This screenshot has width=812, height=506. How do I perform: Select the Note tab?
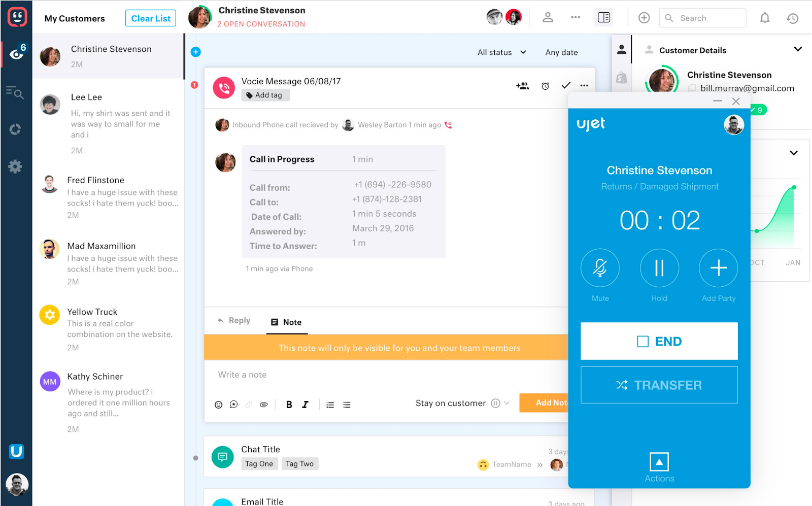[x=287, y=322]
